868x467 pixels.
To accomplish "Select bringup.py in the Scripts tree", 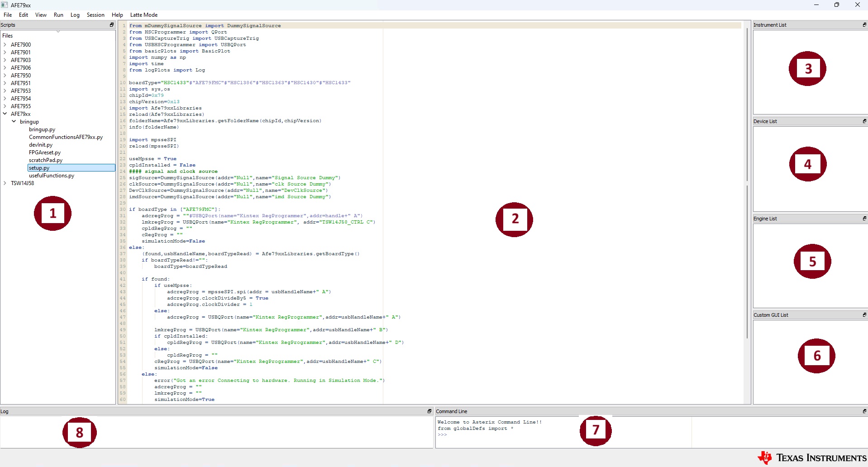I will 42,129.
